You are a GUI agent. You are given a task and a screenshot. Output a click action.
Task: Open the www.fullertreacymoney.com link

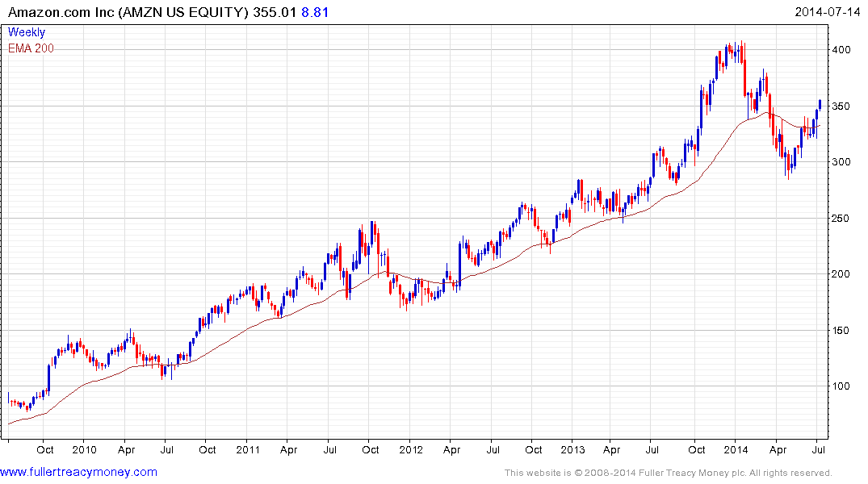78,473
